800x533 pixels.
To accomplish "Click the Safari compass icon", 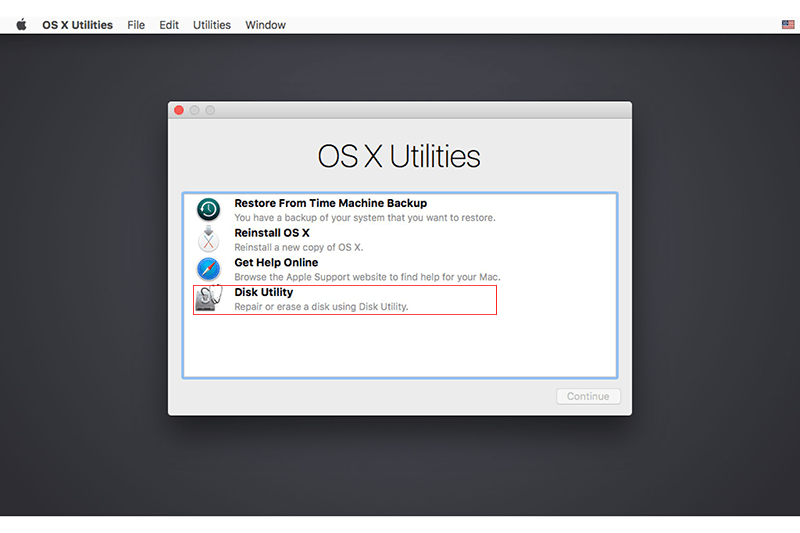I will click(209, 269).
